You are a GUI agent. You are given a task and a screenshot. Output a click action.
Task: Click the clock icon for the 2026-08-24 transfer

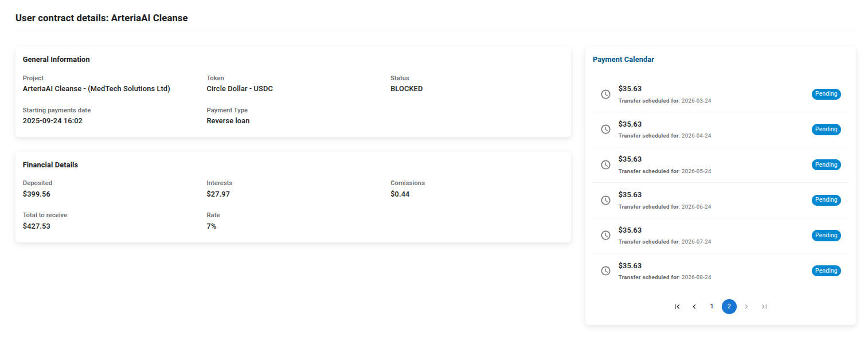coord(605,271)
